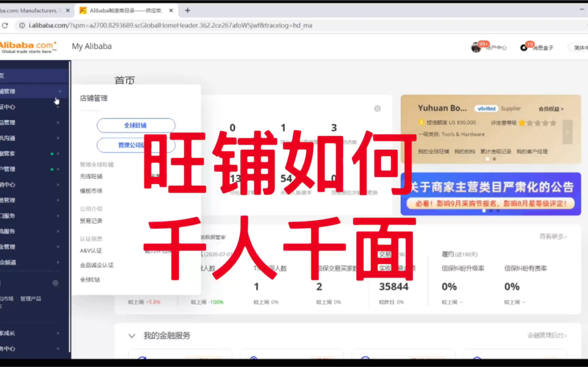
Task: Open the bell icon with 19 badge
Action: tap(524, 48)
